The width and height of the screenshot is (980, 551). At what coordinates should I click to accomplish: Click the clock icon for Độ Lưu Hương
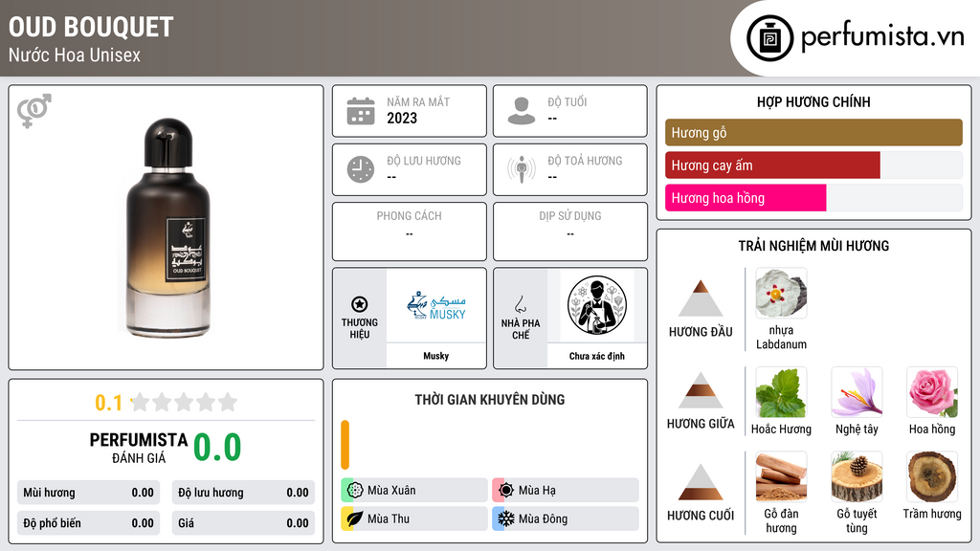(x=361, y=169)
